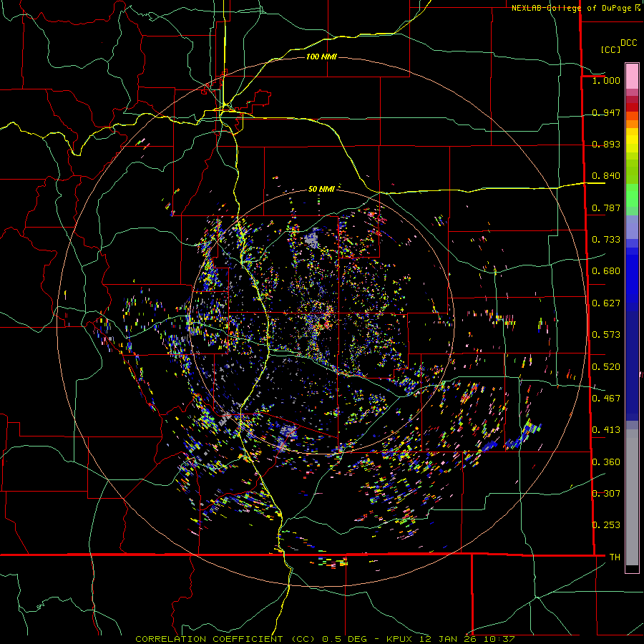
Task: Click the 0.413 scale value
Action: click(606, 430)
